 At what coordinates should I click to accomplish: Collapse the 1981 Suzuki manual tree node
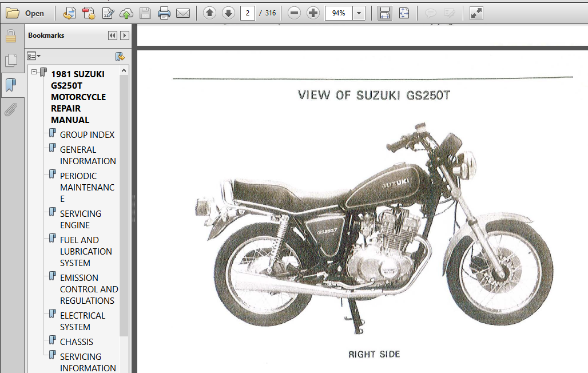pos(34,72)
